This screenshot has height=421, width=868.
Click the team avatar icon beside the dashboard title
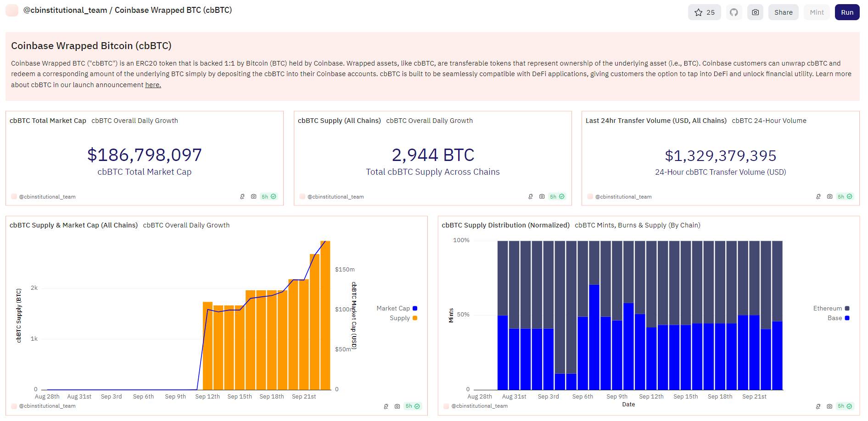(12, 10)
